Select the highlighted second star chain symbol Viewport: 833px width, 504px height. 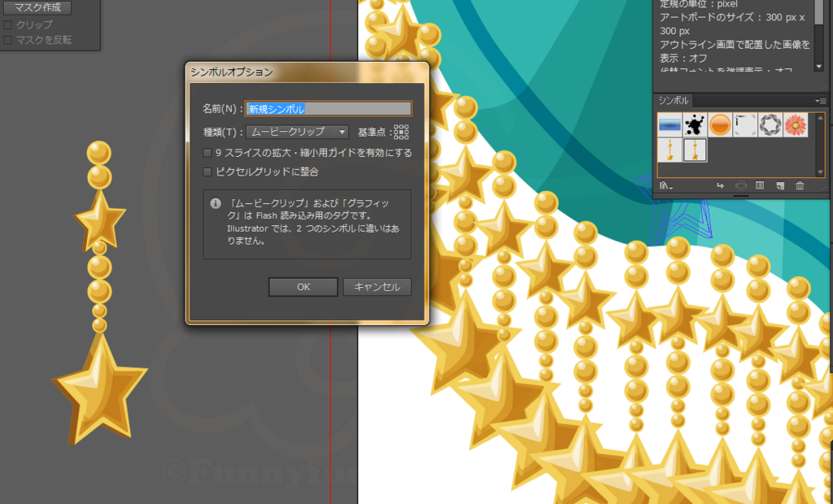tap(695, 150)
